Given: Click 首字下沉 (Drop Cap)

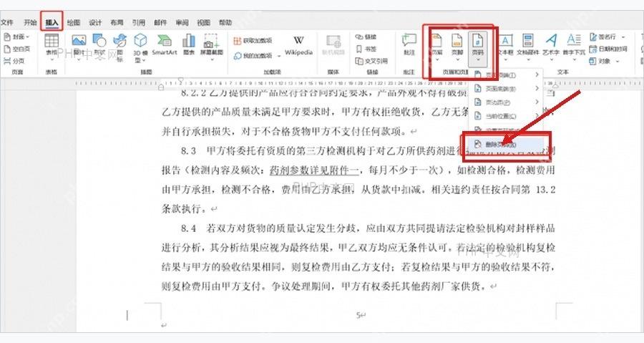Looking at the screenshot, I should point(574,47).
